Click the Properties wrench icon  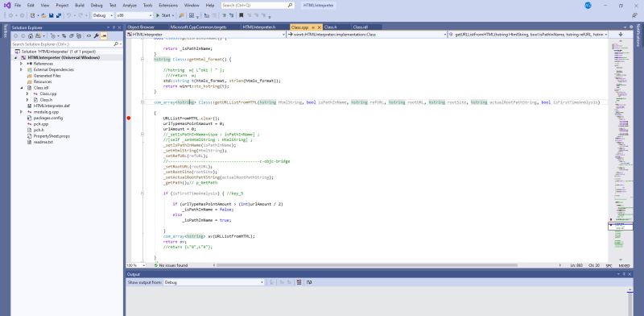pos(96,35)
